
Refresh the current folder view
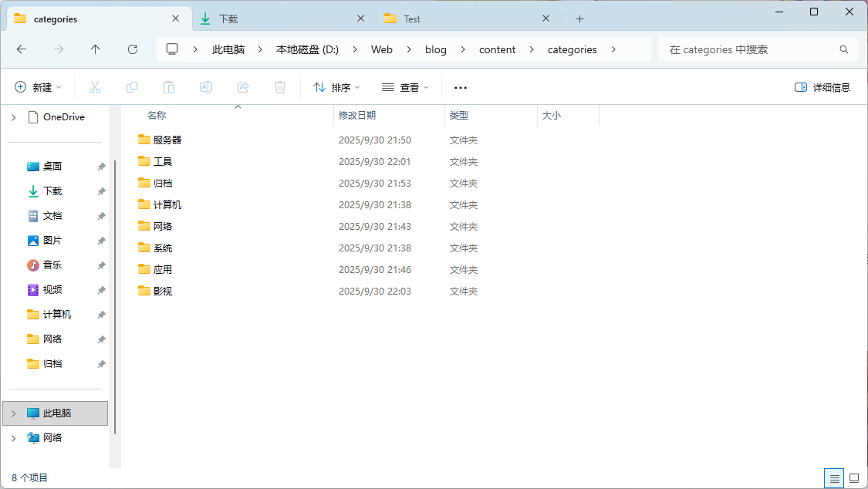[133, 49]
